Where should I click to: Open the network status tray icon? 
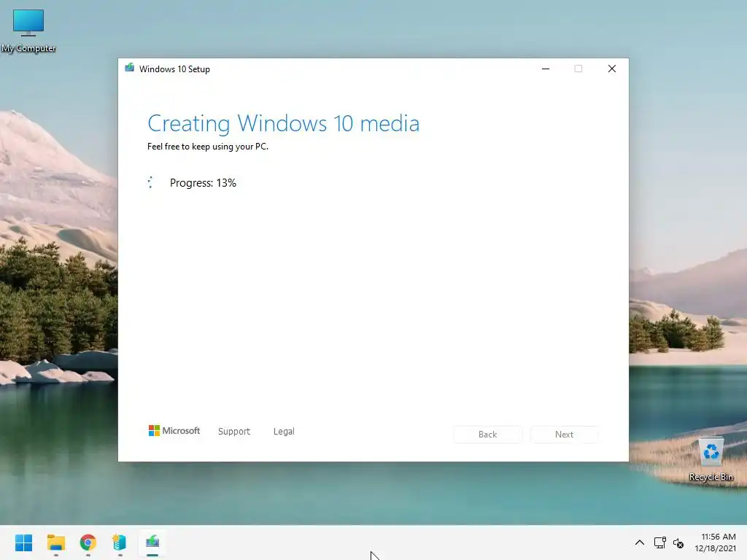click(x=659, y=542)
